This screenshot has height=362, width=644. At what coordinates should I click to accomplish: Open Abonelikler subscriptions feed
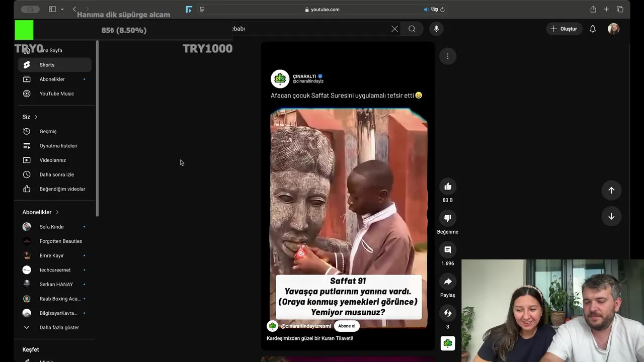(55, 79)
